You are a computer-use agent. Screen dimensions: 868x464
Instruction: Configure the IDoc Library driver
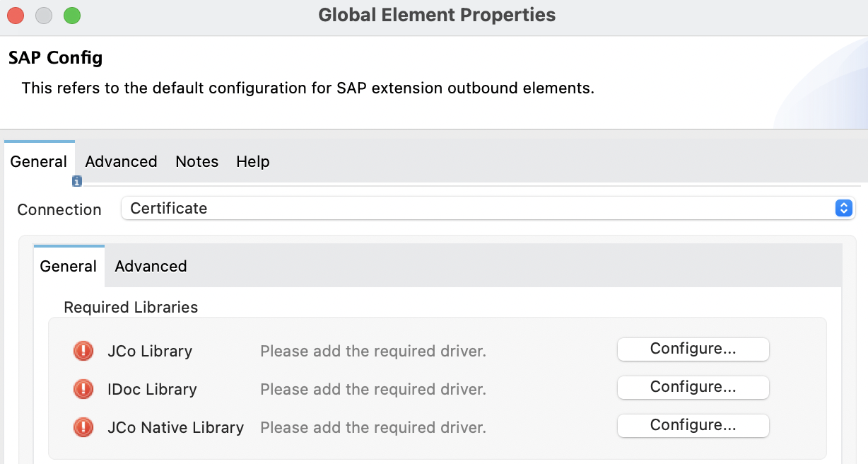tap(693, 387)
